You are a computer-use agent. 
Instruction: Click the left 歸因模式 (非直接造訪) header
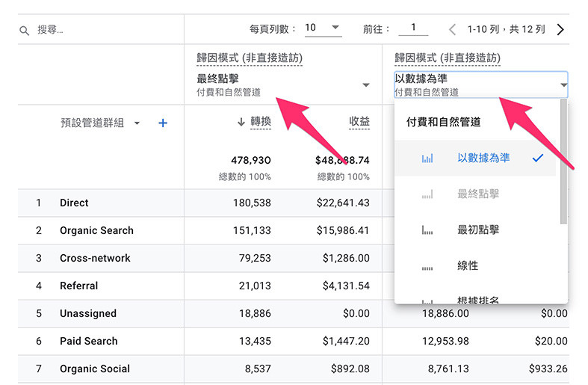pyautogui.click(x=250, y=58)
